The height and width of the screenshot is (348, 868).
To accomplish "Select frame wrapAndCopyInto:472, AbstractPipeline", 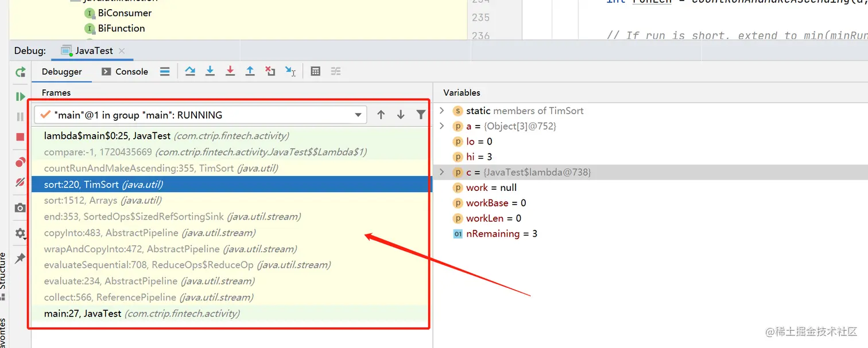I will pos(230,249).
